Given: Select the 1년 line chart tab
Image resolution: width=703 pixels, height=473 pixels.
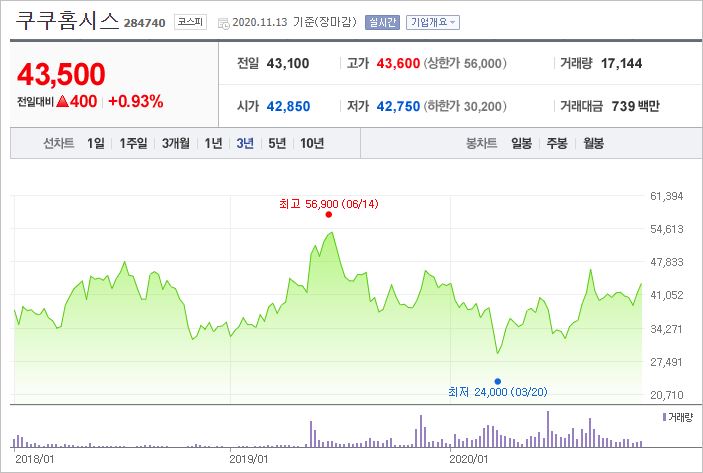Looking at the screenshot, I should (x=213, y=143).
